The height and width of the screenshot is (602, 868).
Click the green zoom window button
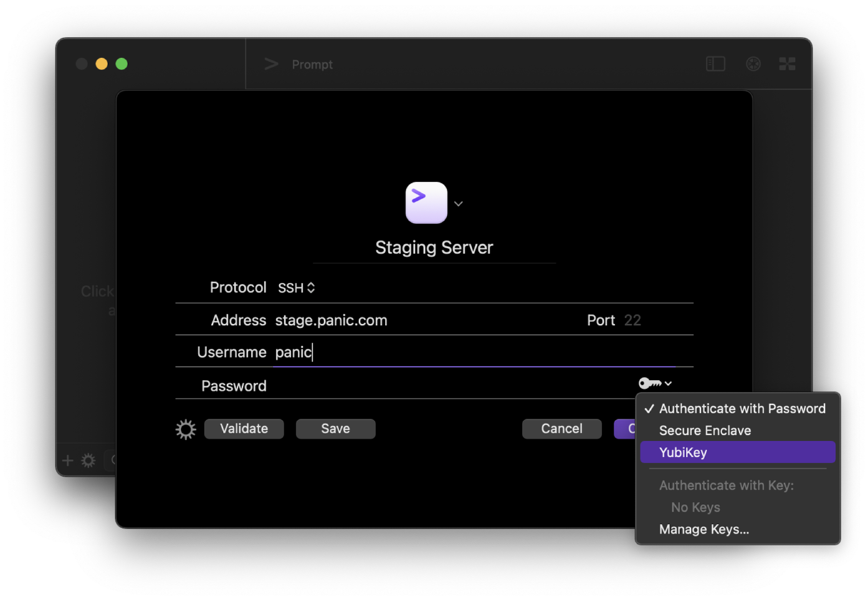[x=122, y=64]
